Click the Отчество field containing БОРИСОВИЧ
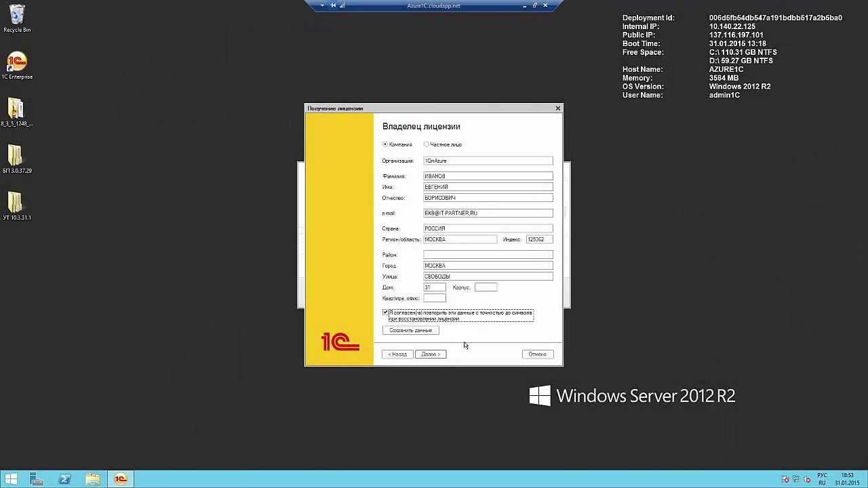This screenshot has width=868, height=488. click(x=488, y=198)
